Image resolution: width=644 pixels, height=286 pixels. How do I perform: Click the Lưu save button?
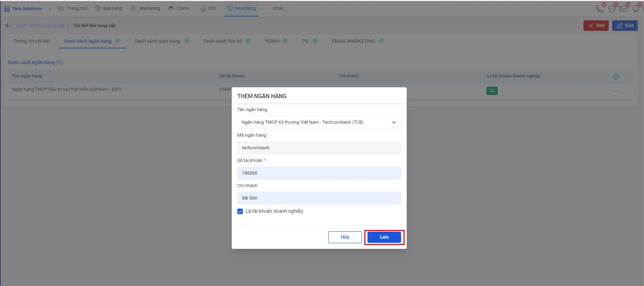(x=384, y=237)
